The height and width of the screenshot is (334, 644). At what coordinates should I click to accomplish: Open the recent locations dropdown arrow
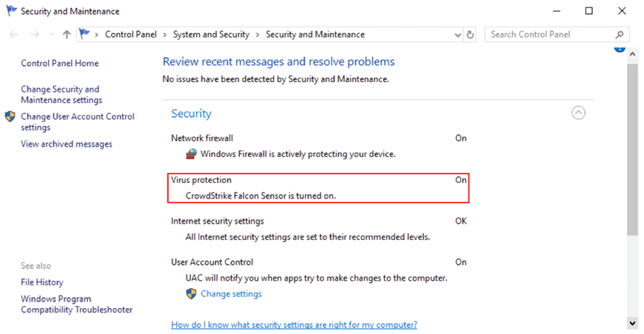[x=50, y=35]
